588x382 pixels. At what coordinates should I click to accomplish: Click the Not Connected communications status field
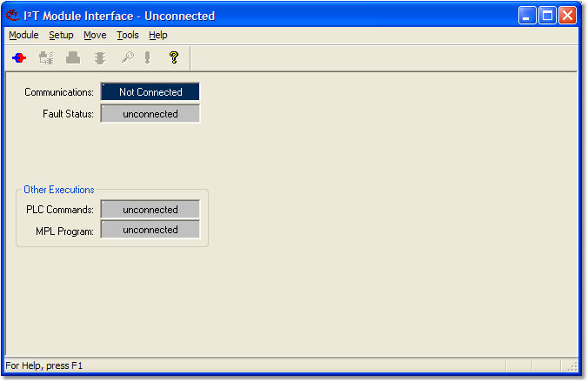[150, 92]
